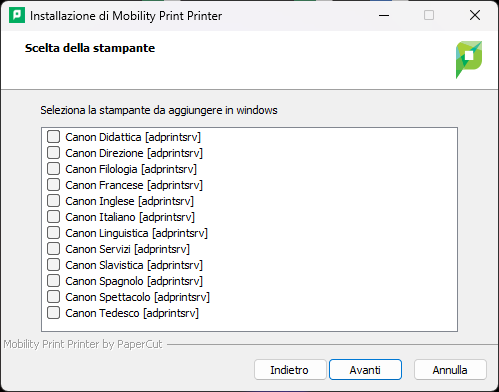Click the Canon Tedesco [adprintsrv] label
Viewport: 499px width, 392px height.
click(x=132, y=313)
